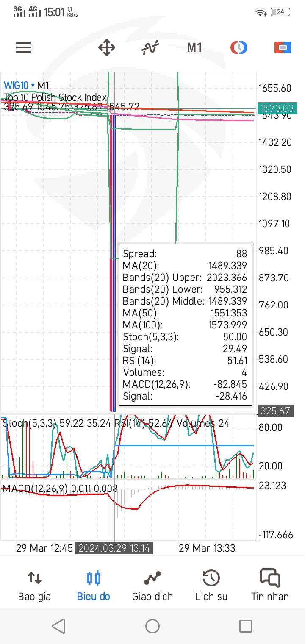Tap the Stoch(5,3,3) indicator label
This screenshot has height=644, width=305.
coord(30,423)
